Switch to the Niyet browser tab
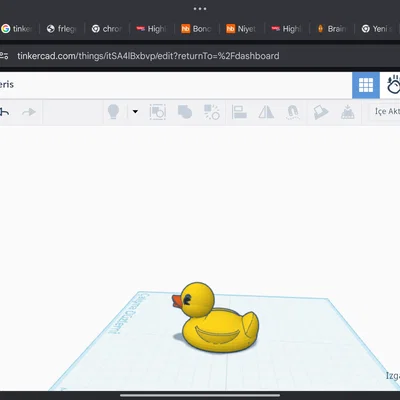This screenshot has height=400, width=400. click(x=242, y=29)
